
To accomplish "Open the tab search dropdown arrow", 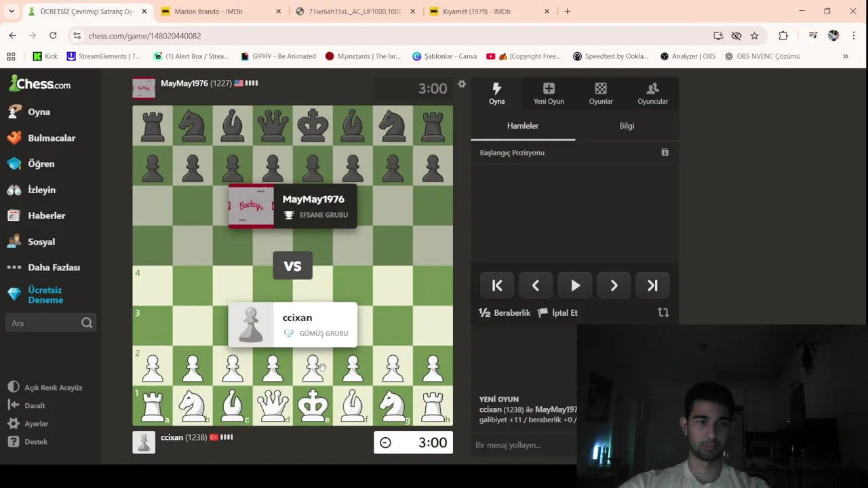I will (x=12, y=12).
